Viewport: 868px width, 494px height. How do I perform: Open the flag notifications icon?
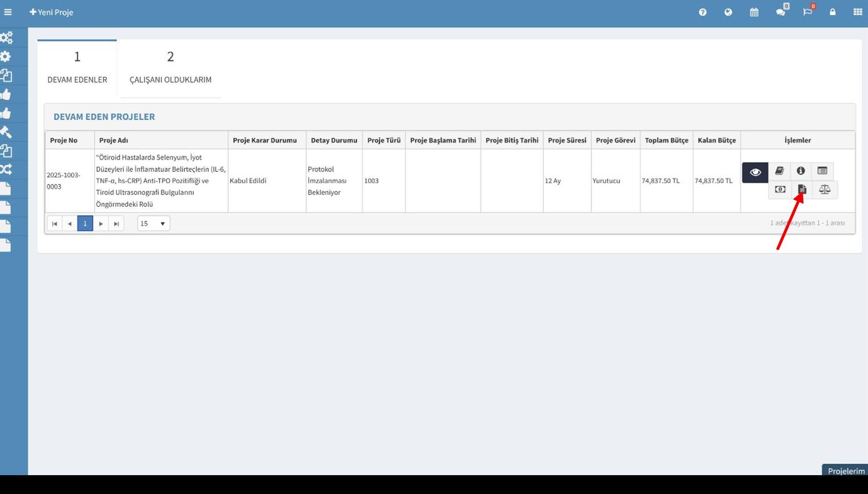[x=807, y=12]
